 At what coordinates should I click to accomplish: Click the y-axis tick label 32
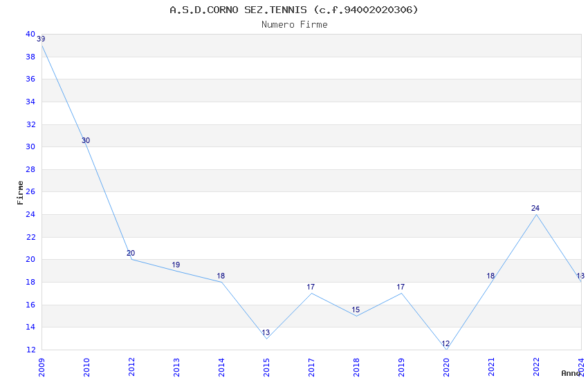click(x=30, y=124)
